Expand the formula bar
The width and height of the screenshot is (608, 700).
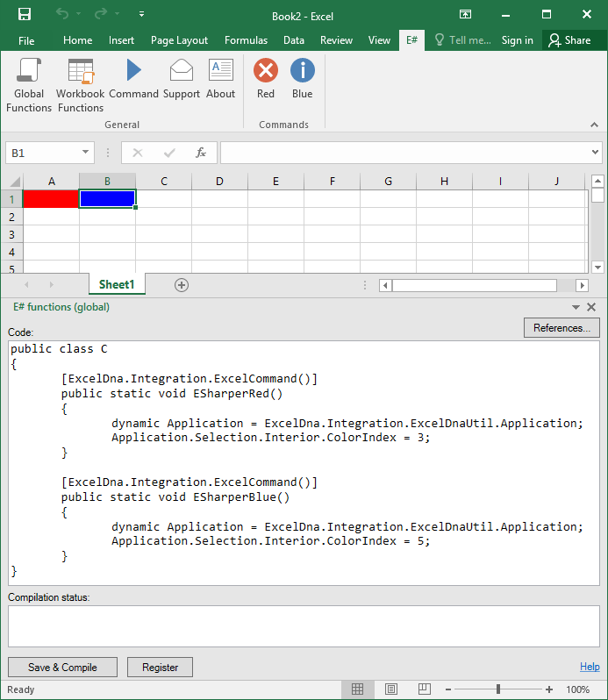click(x=596, y=153)
